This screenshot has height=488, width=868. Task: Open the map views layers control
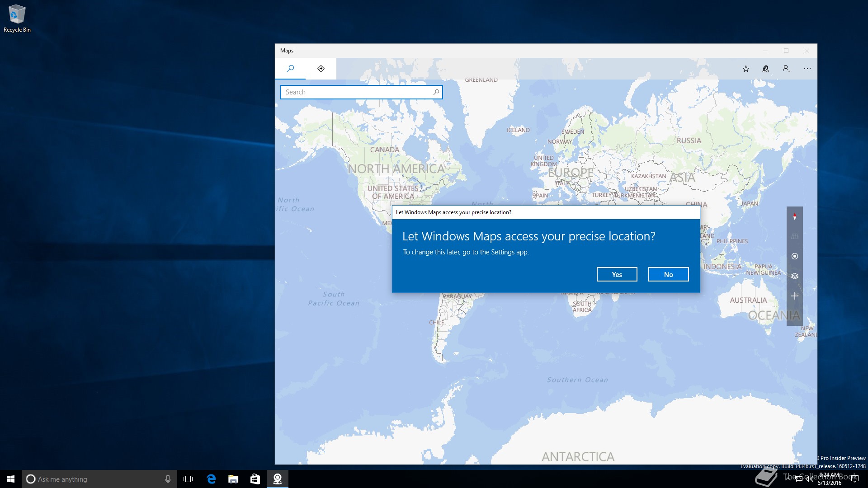[x=795, y=276]
